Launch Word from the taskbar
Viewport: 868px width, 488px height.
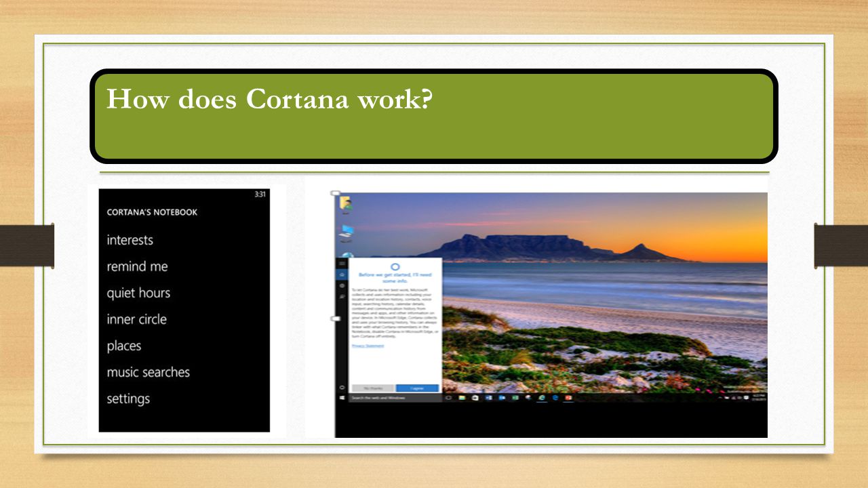488,398
